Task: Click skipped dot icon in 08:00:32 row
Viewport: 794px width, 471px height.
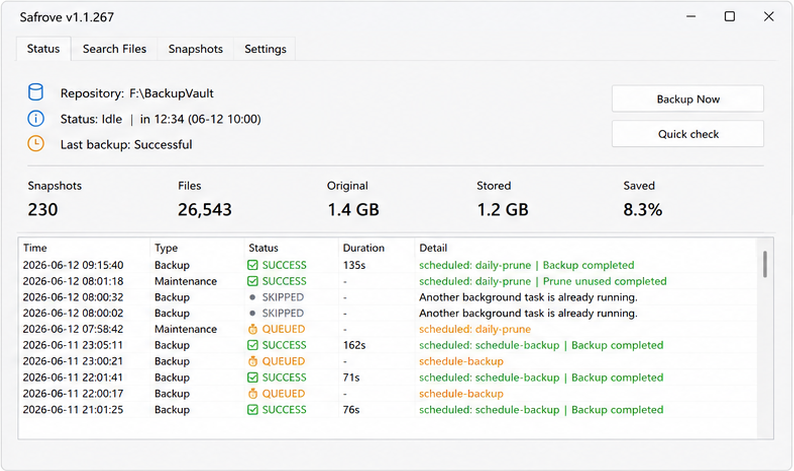Action: [253, 297]
